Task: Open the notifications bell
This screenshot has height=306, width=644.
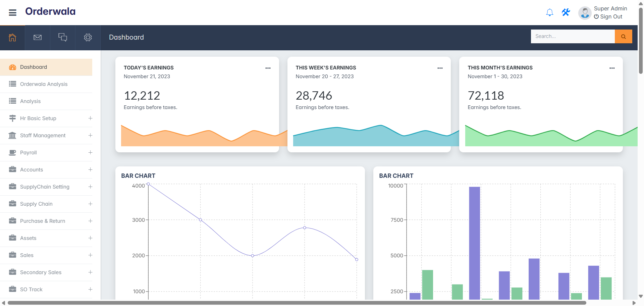Action: (549, 13)
